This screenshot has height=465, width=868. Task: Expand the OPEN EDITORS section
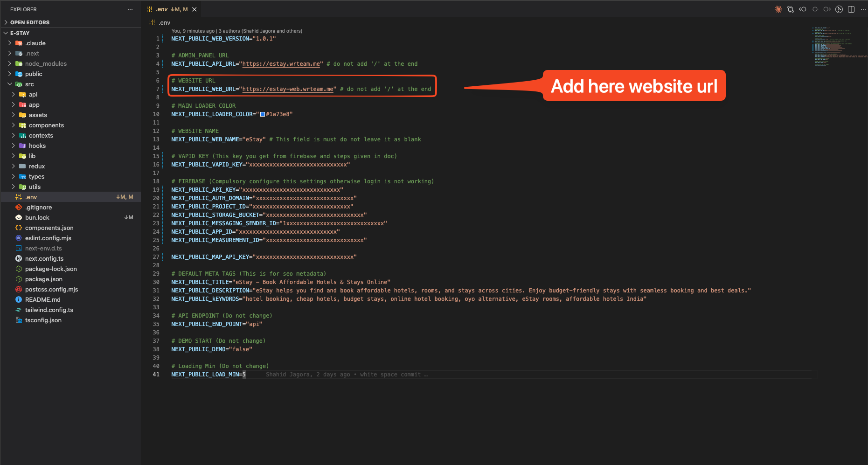coord(30,22)
